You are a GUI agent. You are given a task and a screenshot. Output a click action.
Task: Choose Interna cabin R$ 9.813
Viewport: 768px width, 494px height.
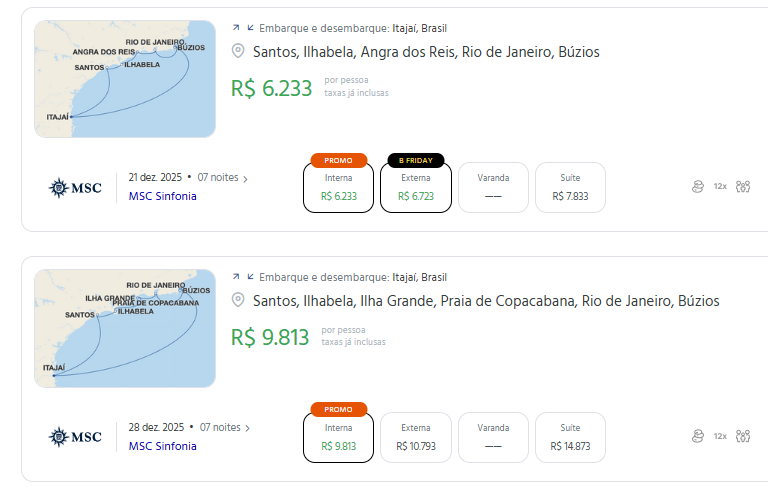click(x=338, y=437)
